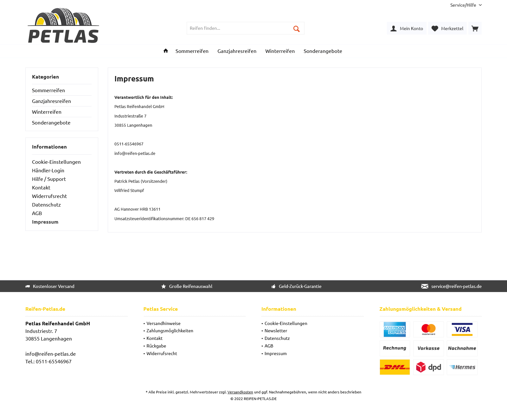
Task: Click the VISA payment logo
Action: point(462,329)
